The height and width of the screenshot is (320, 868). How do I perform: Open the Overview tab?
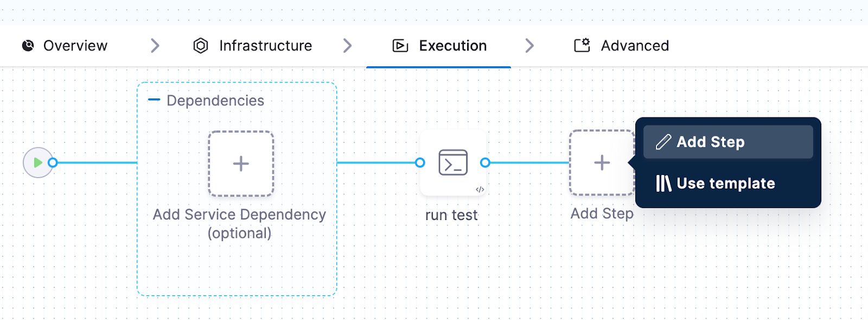[65, 46]
